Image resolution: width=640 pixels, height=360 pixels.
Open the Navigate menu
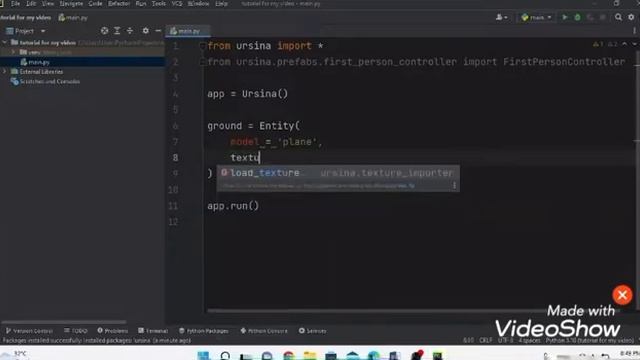[x=71, y=4]
